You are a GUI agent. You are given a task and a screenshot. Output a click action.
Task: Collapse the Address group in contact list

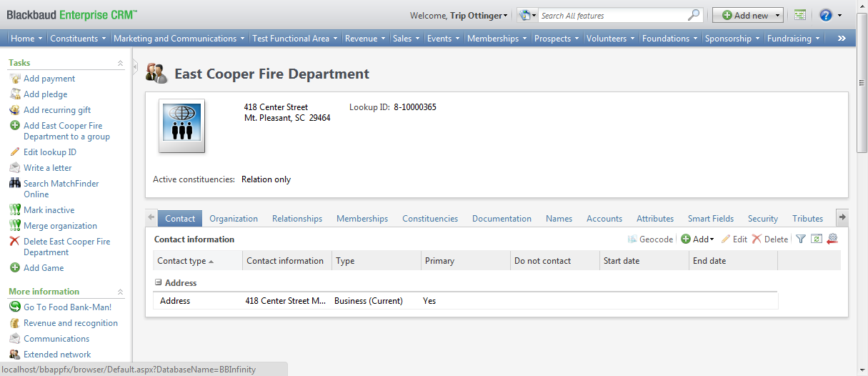(x=159, y=282)
